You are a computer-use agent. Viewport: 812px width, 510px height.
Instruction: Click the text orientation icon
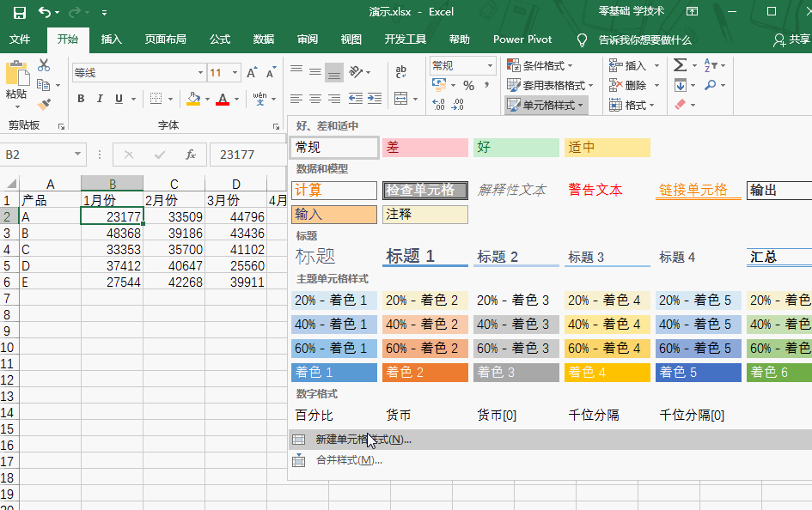(357, 71)
